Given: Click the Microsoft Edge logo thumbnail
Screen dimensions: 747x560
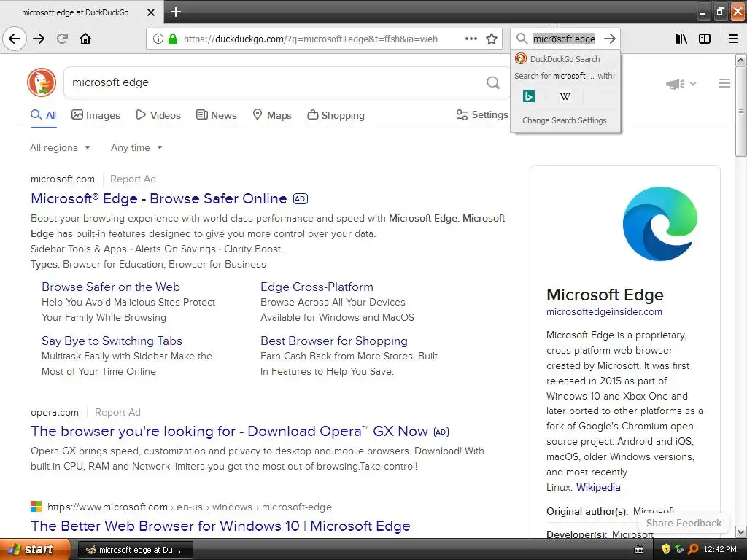Looking at the screenshot, I should 659,223.
